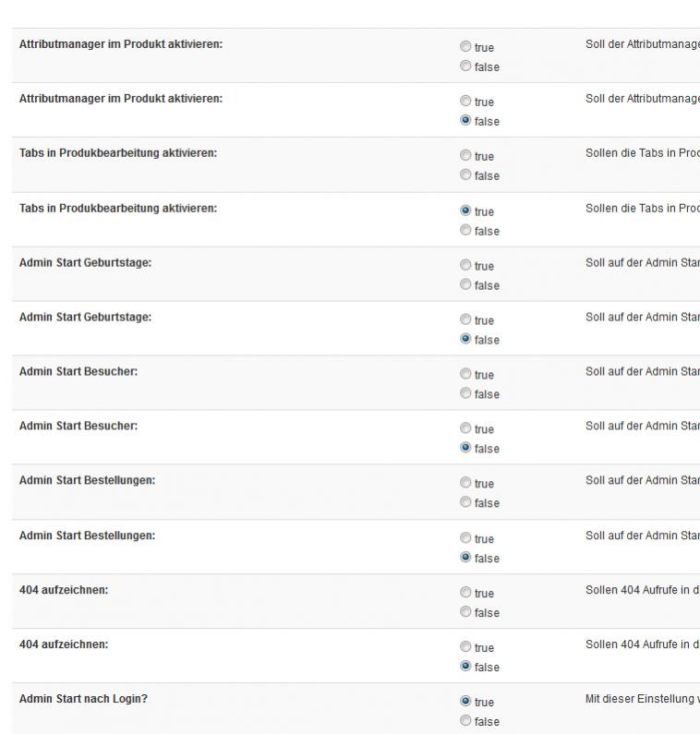Pick false in the unselected Tabs in Produkbearbeitung row
The width and height of the screenshot is (700, 734).
pyautogui.click(x=465, y=175)
